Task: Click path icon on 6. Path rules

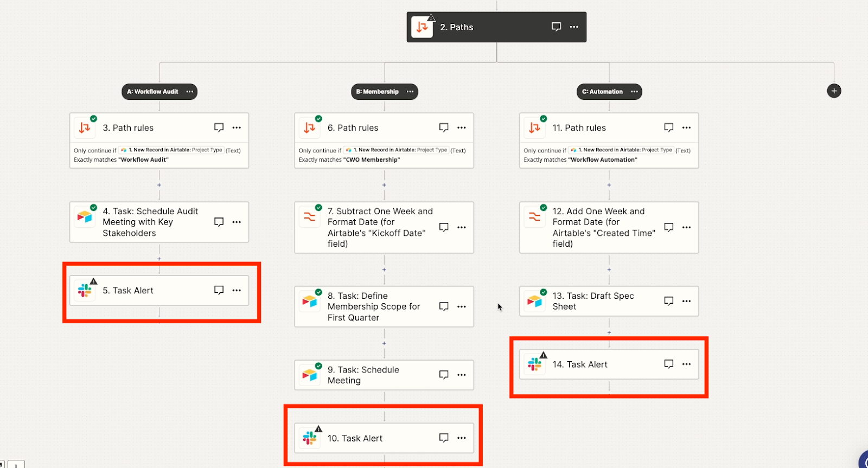Action: click(310, 128)
